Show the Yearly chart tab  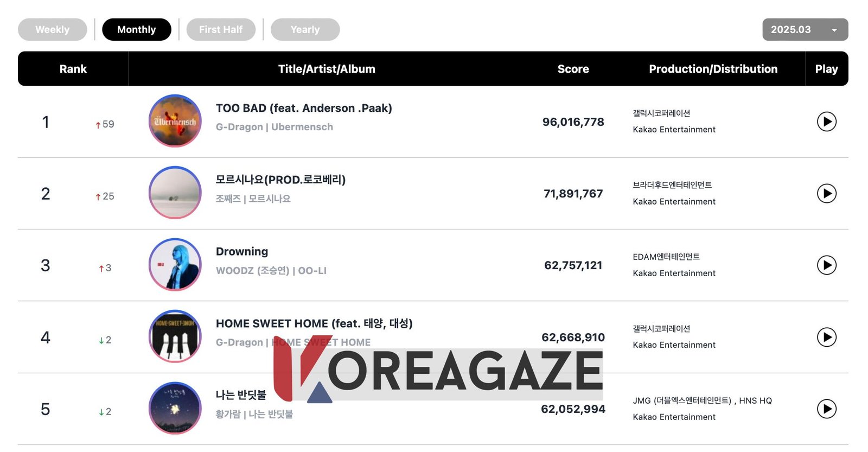coord(305,29)
